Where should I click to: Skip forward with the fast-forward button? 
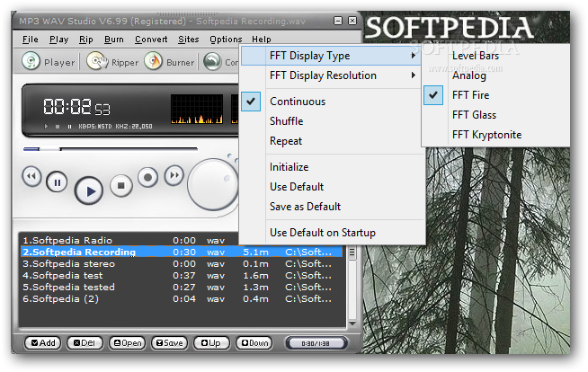pyautogui.click(x=174, y=175)
